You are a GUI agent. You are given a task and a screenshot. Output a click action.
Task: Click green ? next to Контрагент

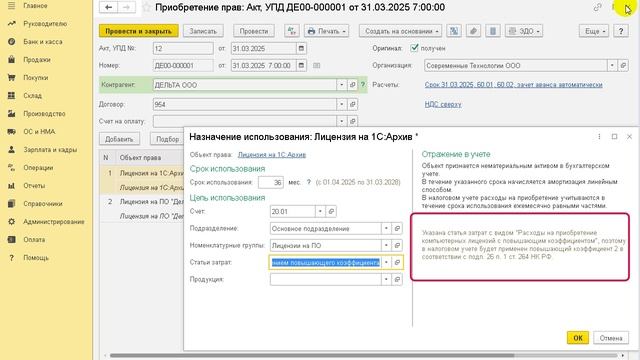coord(362,85)
